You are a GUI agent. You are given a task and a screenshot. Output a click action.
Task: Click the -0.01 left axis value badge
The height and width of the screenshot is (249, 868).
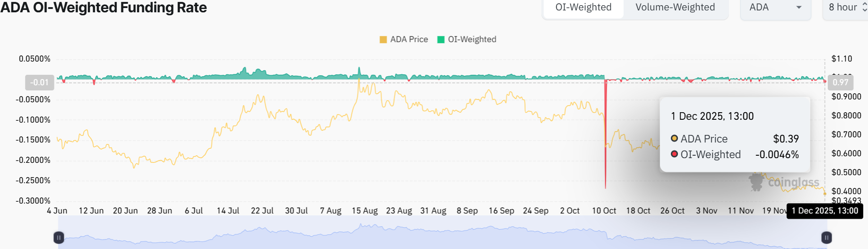(39, 82)
